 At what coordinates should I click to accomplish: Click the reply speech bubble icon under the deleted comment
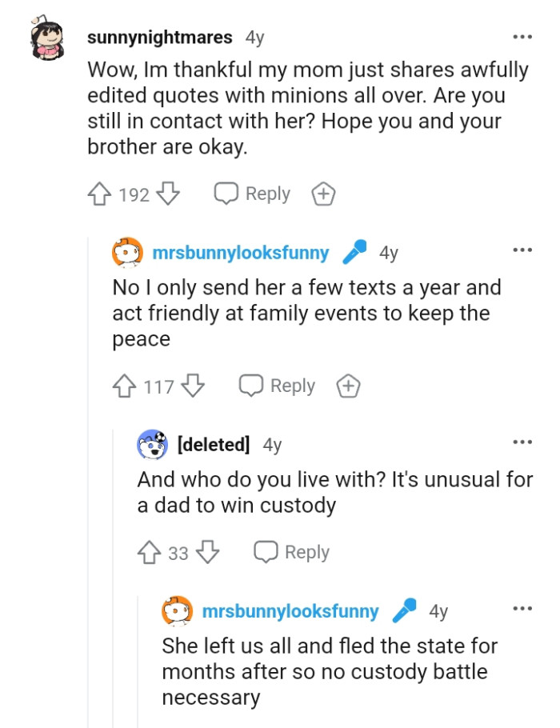point(264,551)
